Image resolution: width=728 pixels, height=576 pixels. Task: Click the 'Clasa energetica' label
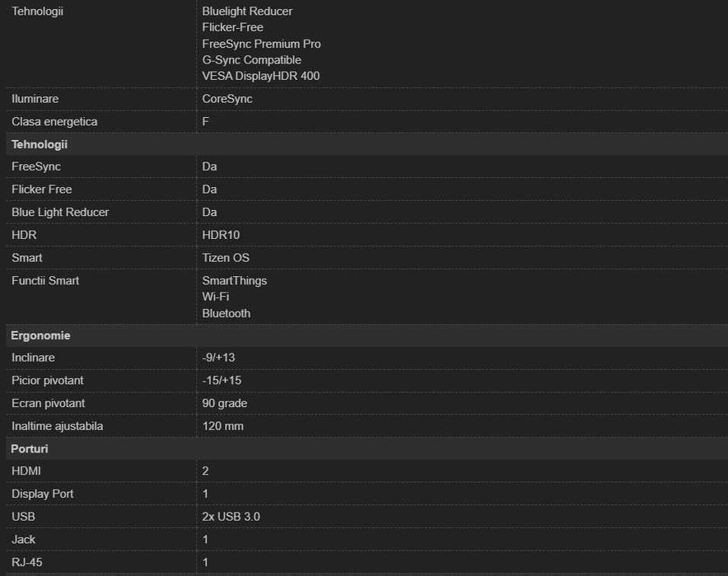pyautogui.click(x=54, y=122)
